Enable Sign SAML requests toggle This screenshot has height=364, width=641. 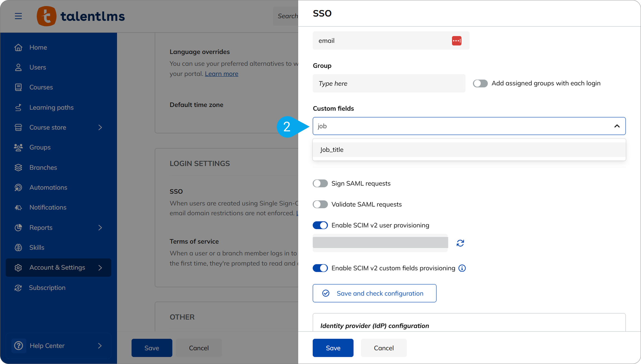click(x=320, y=183)
